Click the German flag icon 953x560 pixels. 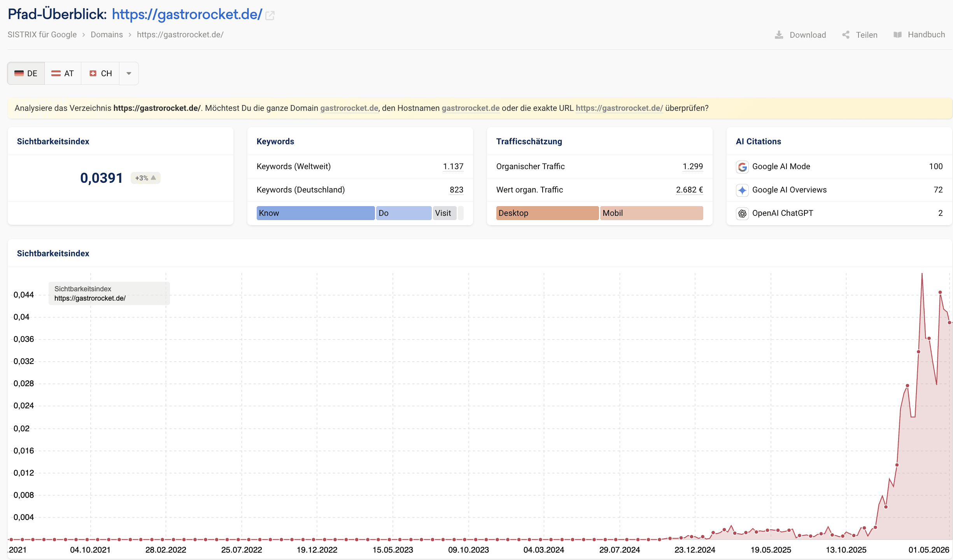tap(19, 73)
